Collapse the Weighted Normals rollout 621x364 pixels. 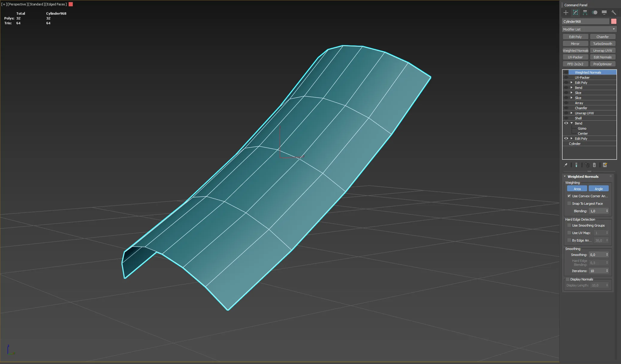click(x=565, y=177)
